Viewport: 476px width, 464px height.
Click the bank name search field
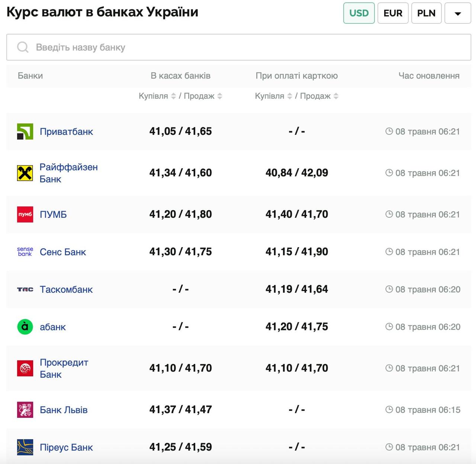tap(239, 47)
